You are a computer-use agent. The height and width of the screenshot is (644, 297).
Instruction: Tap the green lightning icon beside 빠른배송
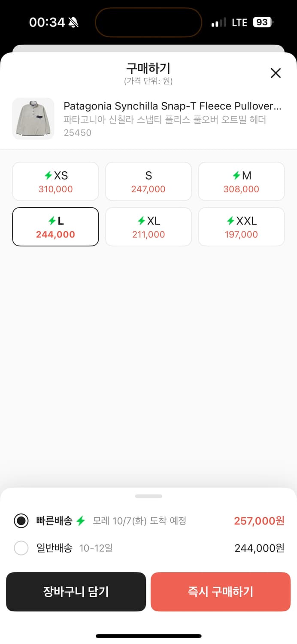81,521
